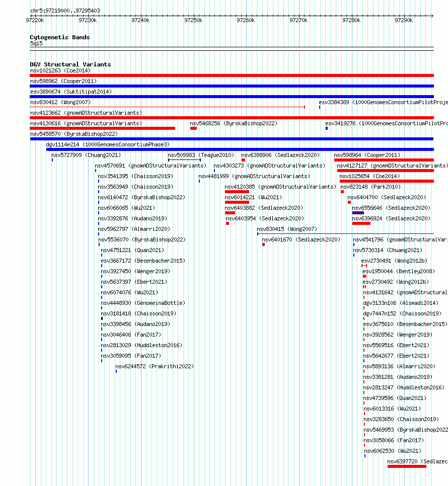
Task: Click nsv6403954 (Sedlazeck2020) label
Action: coord(265,218)
